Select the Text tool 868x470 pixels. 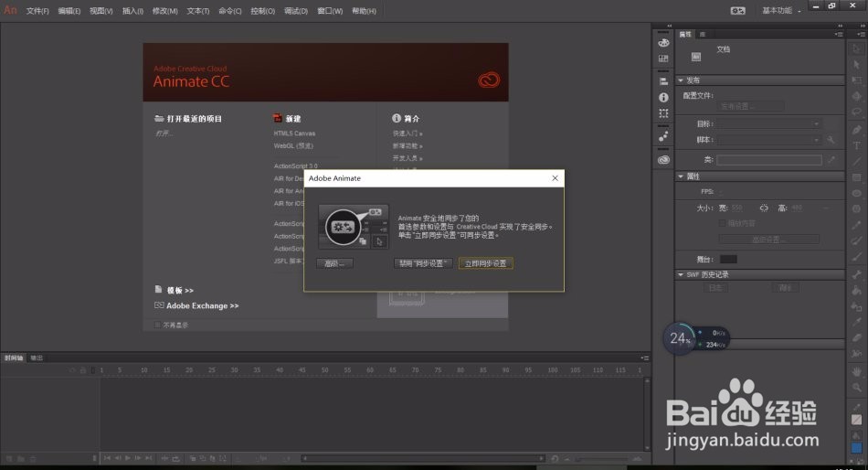[856, 145]
